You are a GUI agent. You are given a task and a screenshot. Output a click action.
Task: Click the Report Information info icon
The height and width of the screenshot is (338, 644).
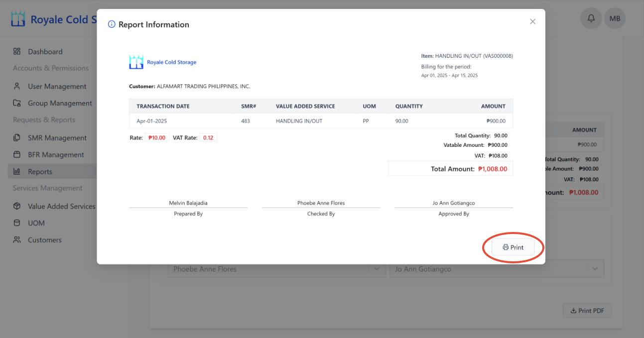point(112,24)
